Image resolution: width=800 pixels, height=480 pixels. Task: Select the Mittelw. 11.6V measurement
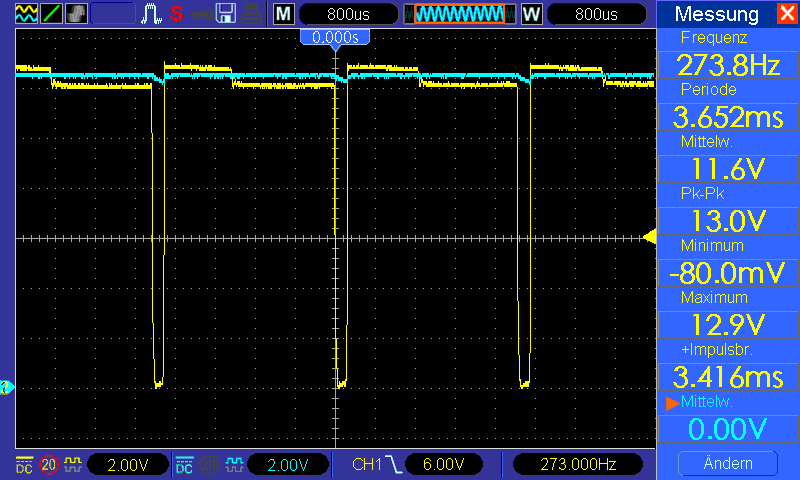[729, 169]
